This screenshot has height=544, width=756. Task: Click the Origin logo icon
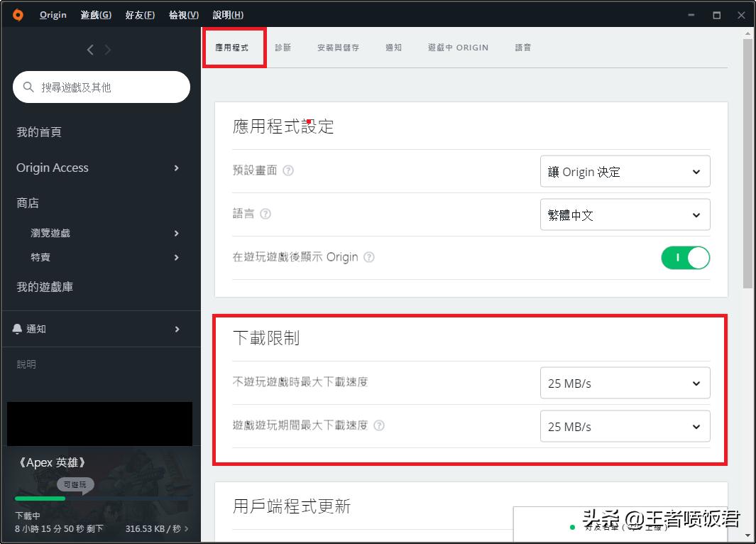[16, 14]
